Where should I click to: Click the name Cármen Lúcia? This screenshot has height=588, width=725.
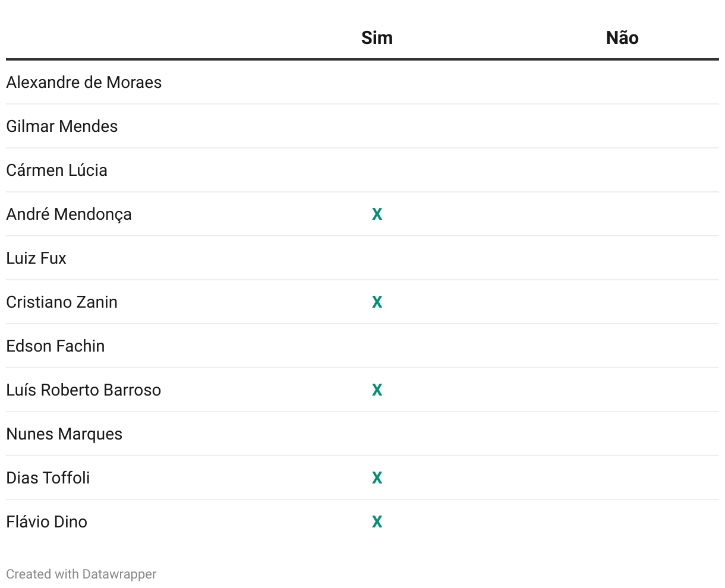[x=57, y=170]
